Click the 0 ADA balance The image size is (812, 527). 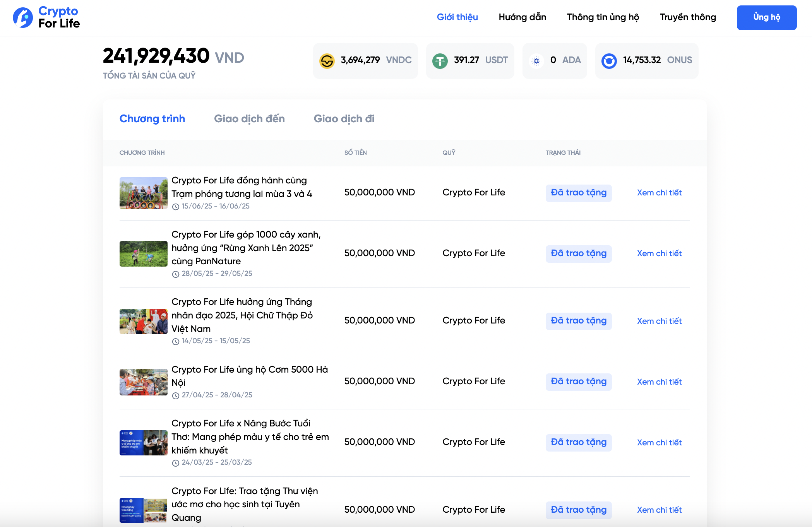pyautogui.click(x=565, y=60)
